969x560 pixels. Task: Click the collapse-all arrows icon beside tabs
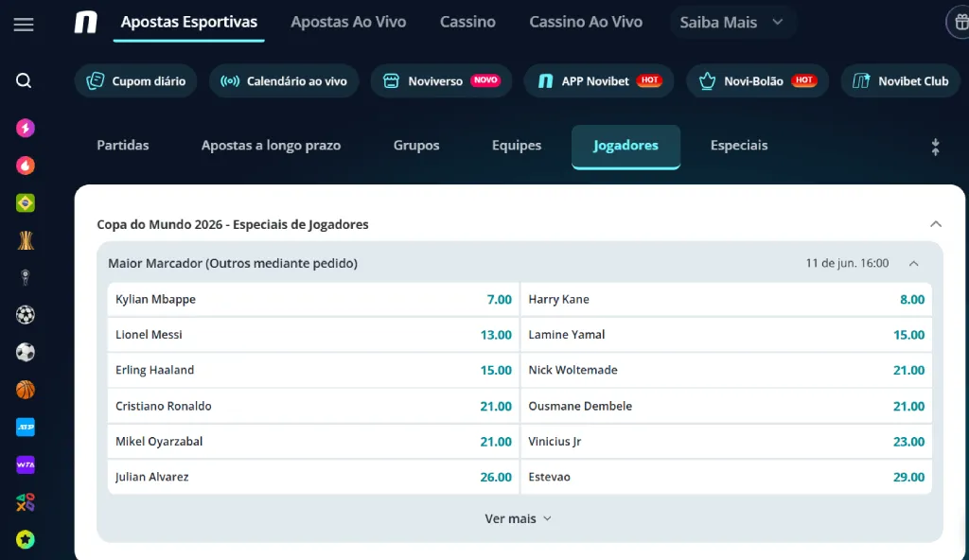pyautogui.click(x=935, y=147)
